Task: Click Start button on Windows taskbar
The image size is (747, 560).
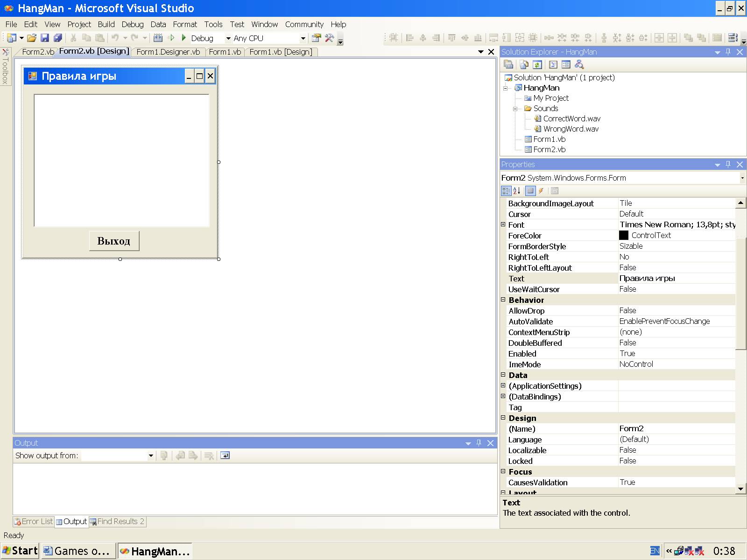Action: coord(20,551)
